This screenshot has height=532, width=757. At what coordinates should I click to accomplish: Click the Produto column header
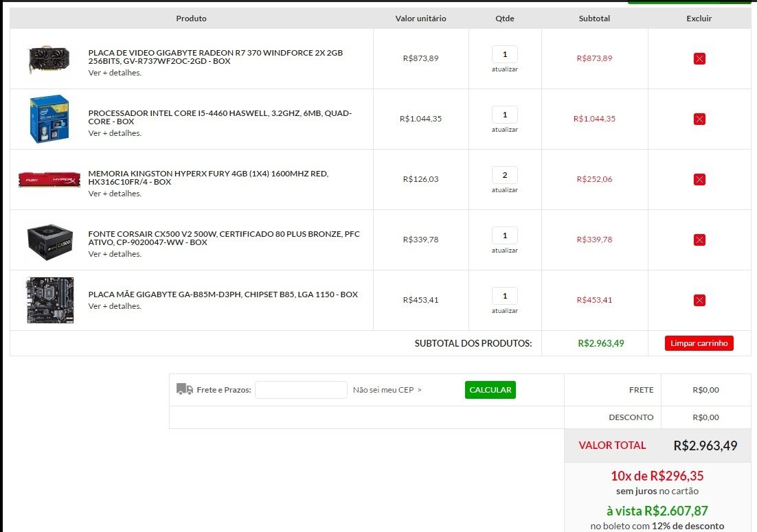pyautogui.click(x=191, y=19)
